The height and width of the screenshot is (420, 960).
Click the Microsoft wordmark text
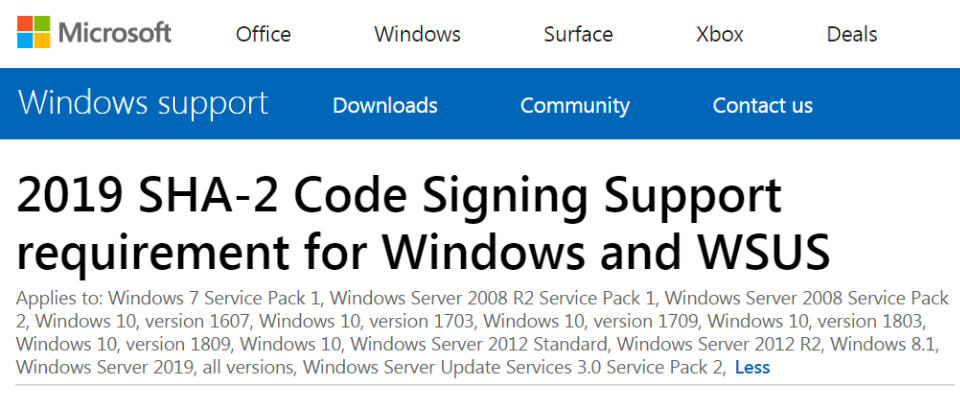[114, 32]
